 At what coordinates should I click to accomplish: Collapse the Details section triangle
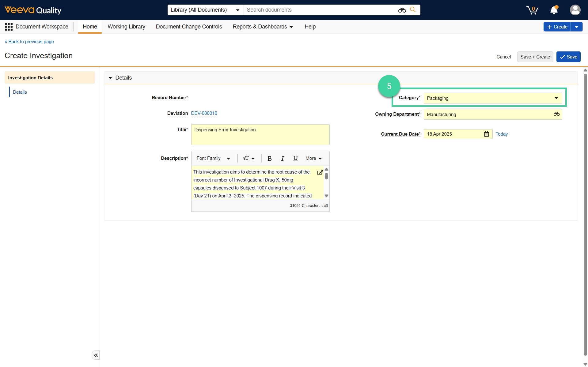pyautogui.click(x=110, y=78)
